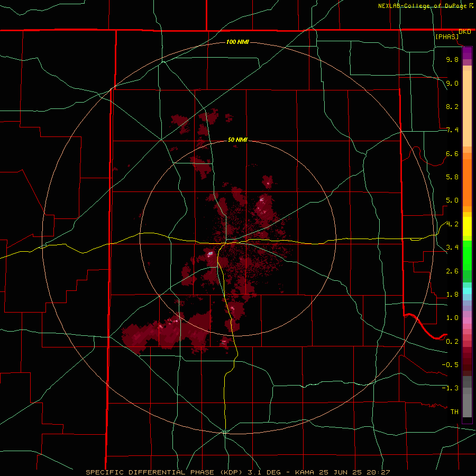Click the 100 NMI range ring label
476x476 pixels.
pyautogui.click(x=237, y=42)
